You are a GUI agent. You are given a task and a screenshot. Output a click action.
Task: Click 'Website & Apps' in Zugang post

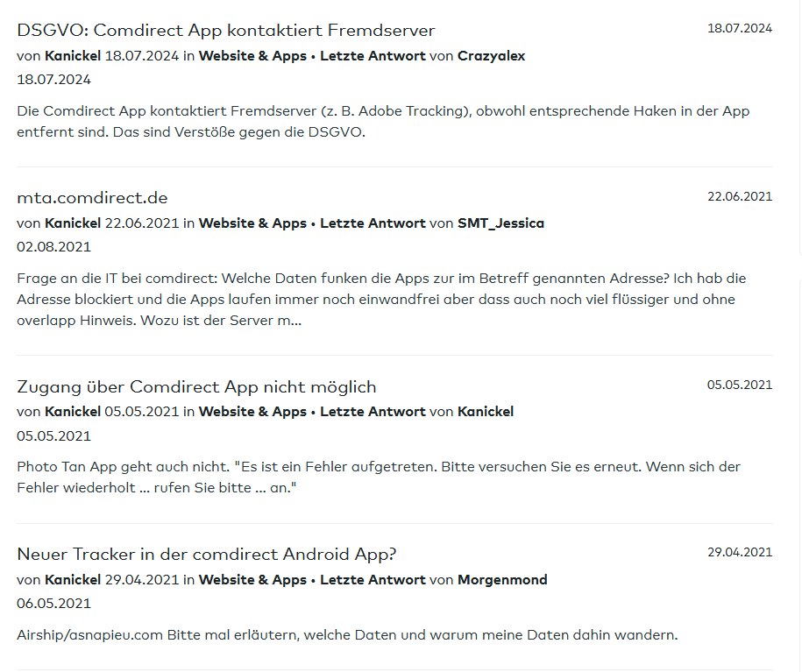(x=252, y=412)
